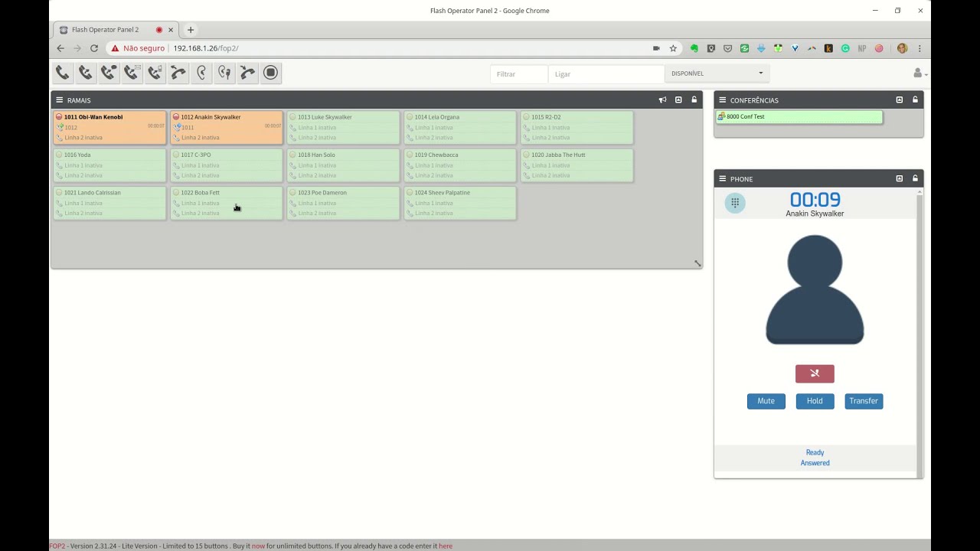
Task: Click the Whisper ear with microphone icon
Action: coord(224,73)
